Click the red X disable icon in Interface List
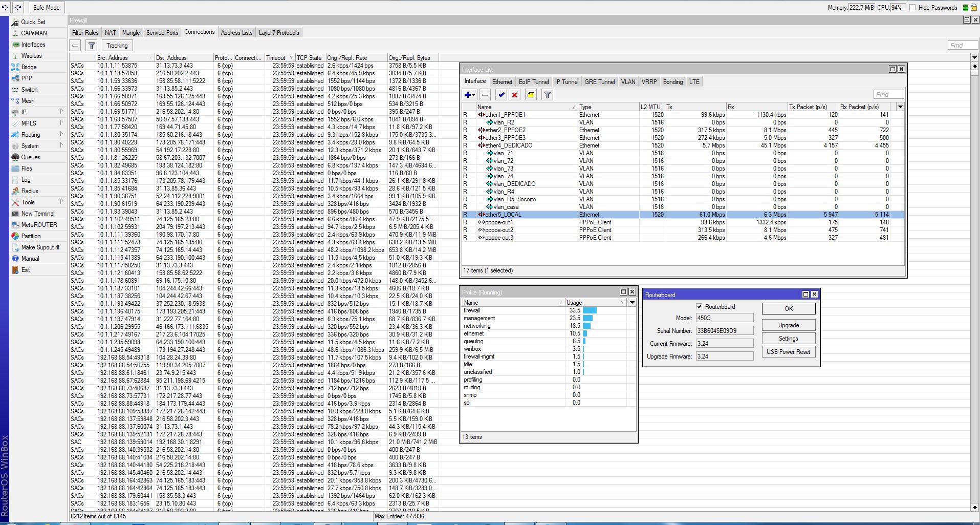Viewport: 980px width, 525px height. pos(514,95)
